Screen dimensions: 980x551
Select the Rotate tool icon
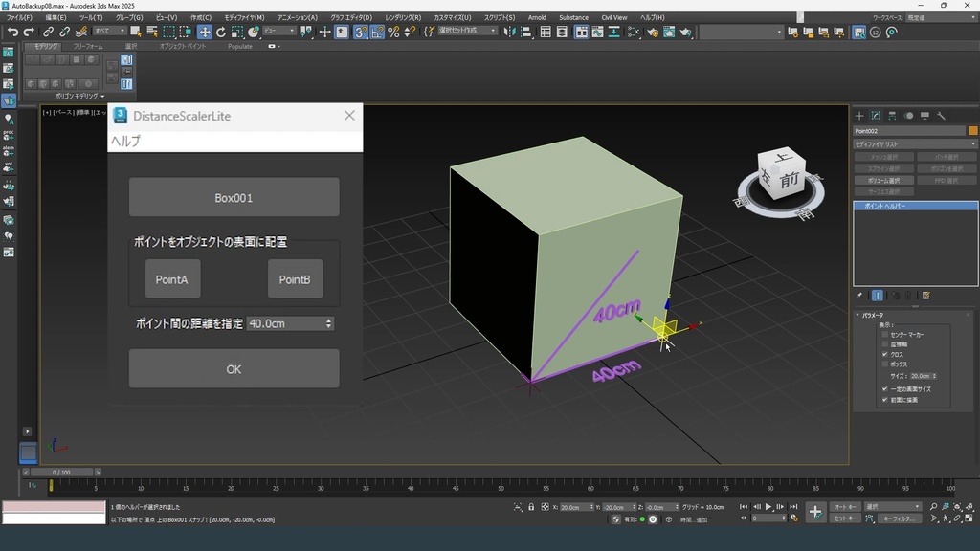click(221, 32)
